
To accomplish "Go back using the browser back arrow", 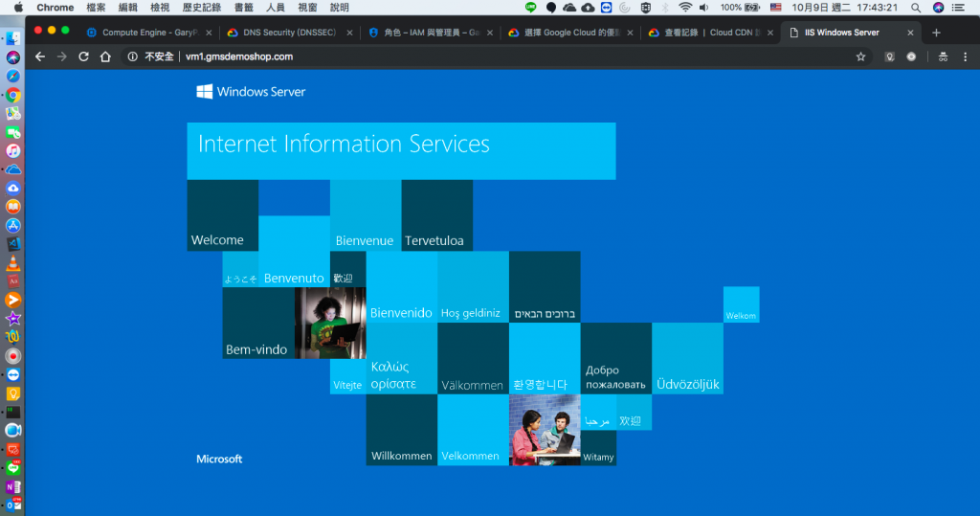I will click(40, 56).
